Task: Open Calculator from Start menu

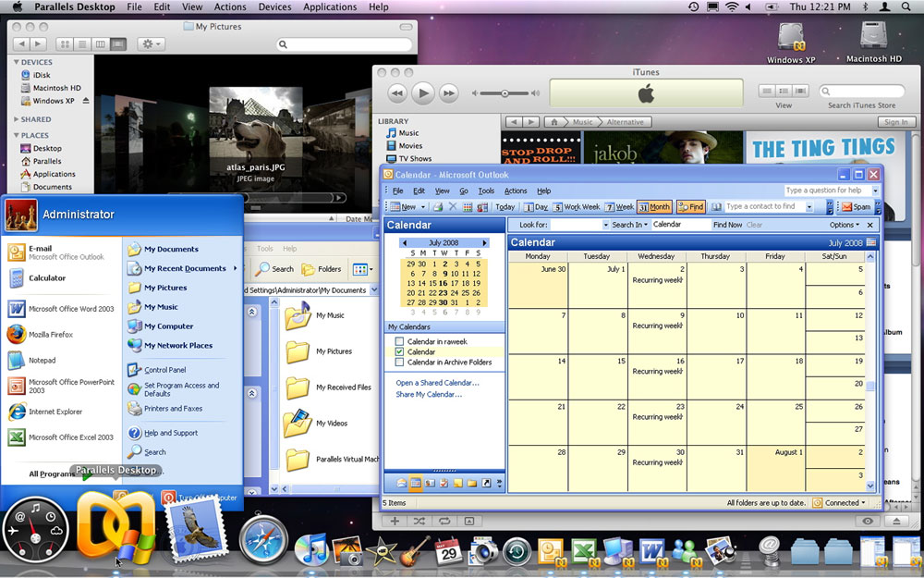Action: tap(37, 277)
